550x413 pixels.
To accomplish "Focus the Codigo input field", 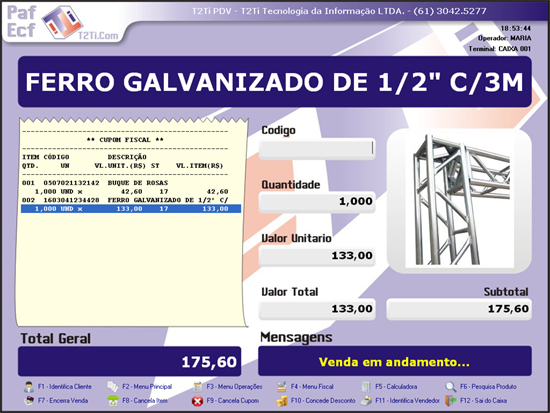I will (x=317, y=149).
